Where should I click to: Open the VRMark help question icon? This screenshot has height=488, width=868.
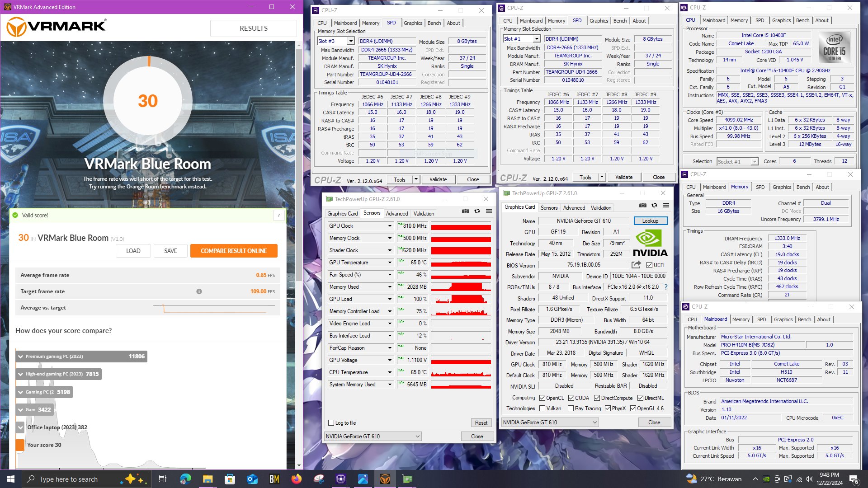[x=279, y=216]
